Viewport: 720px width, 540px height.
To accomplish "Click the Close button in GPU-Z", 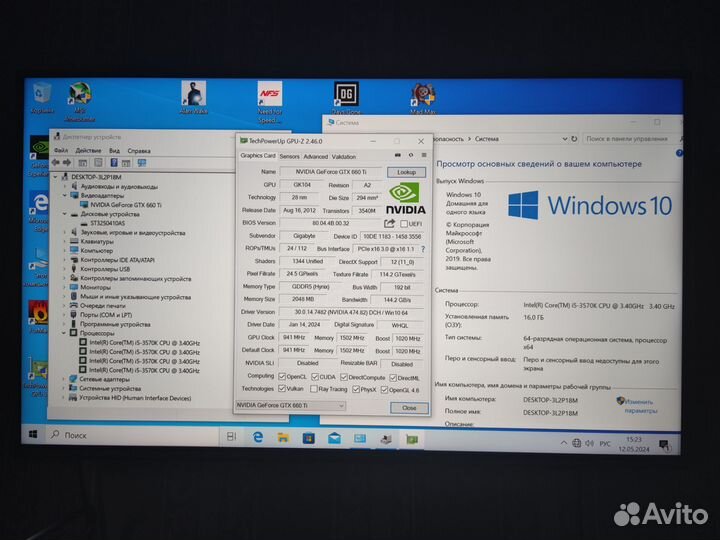I will coord(409,408).
